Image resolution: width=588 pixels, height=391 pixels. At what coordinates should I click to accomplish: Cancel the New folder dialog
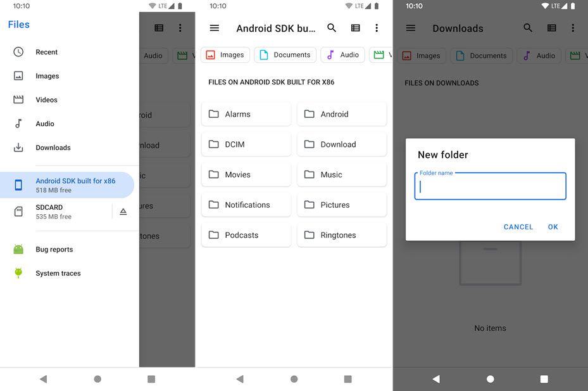(x=518, y=226)
